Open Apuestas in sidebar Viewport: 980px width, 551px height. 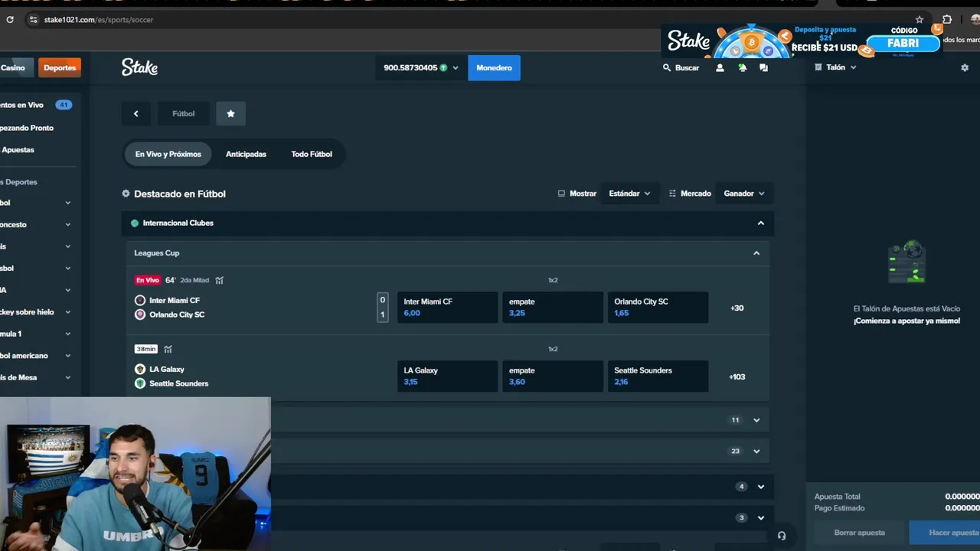(x=18, y=150)
